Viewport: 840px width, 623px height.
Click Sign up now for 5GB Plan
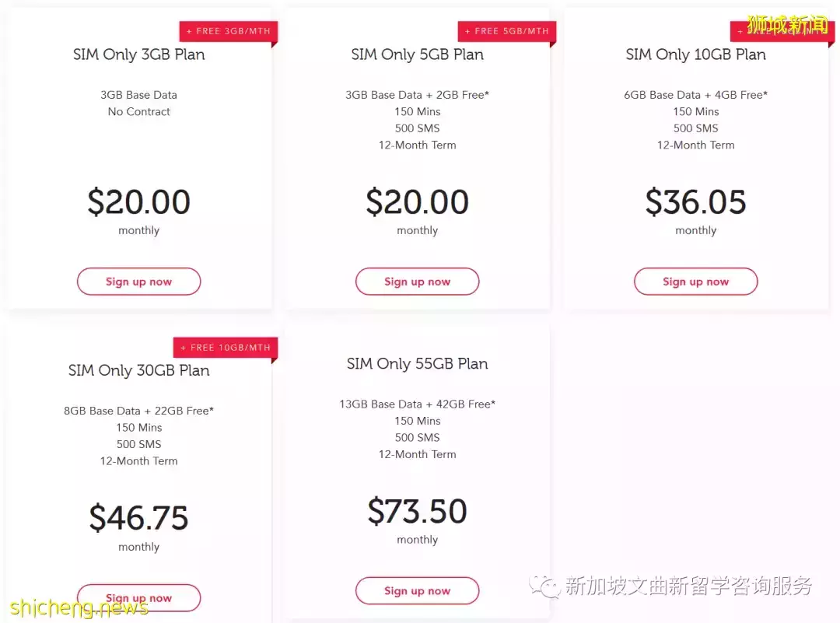click(x=418, y=282)
